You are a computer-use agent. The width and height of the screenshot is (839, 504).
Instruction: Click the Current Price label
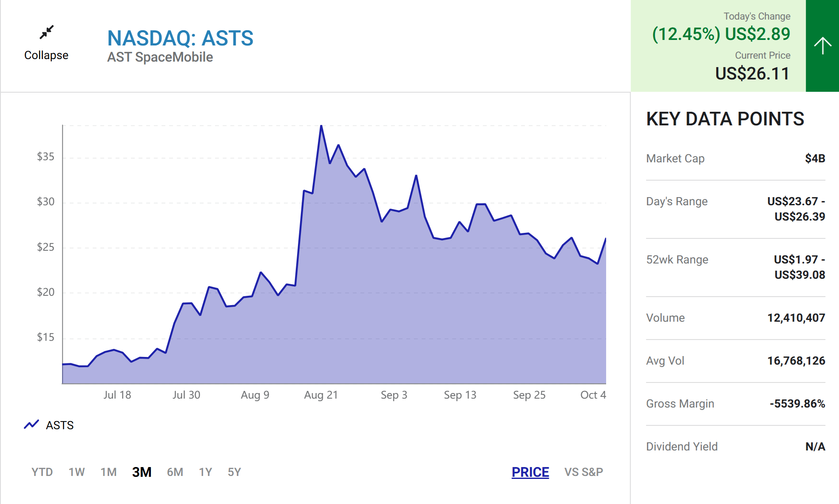[x=762, y=55]
